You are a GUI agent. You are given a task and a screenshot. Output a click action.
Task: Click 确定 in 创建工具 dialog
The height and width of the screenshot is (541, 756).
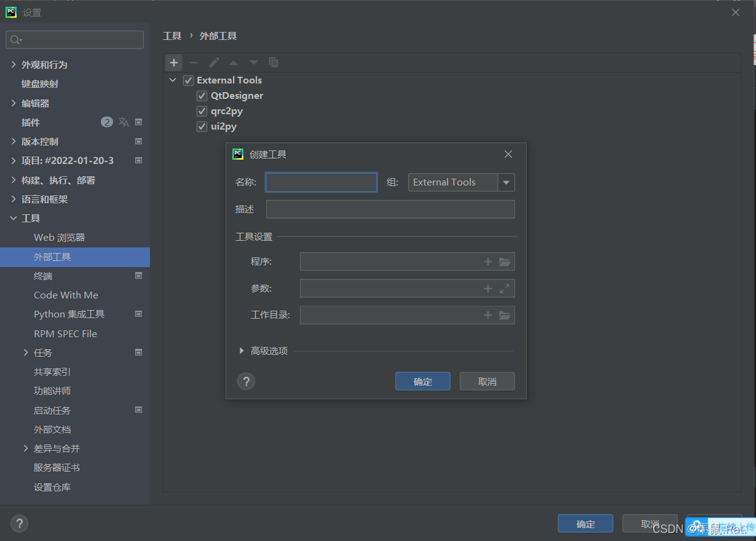pos(423,381)
